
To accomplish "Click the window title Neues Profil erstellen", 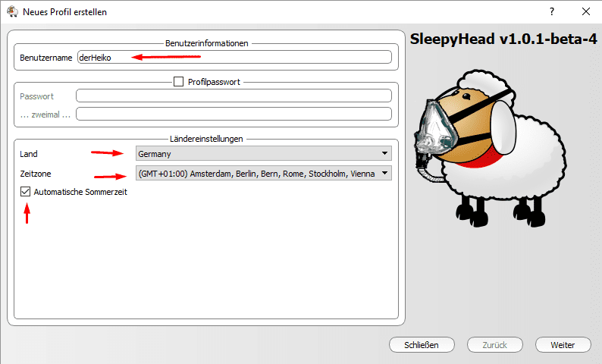I will click(x=64, y=12).
